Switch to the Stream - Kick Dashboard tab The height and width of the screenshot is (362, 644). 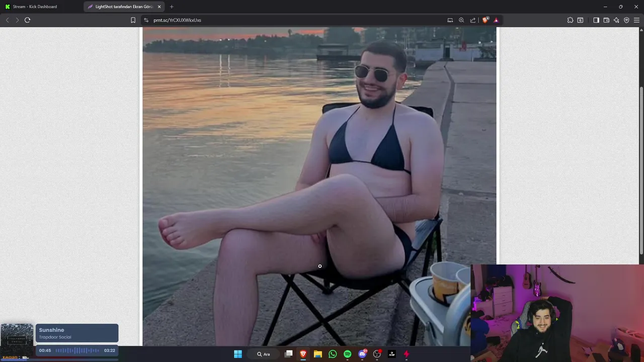[x=41, y=7]
